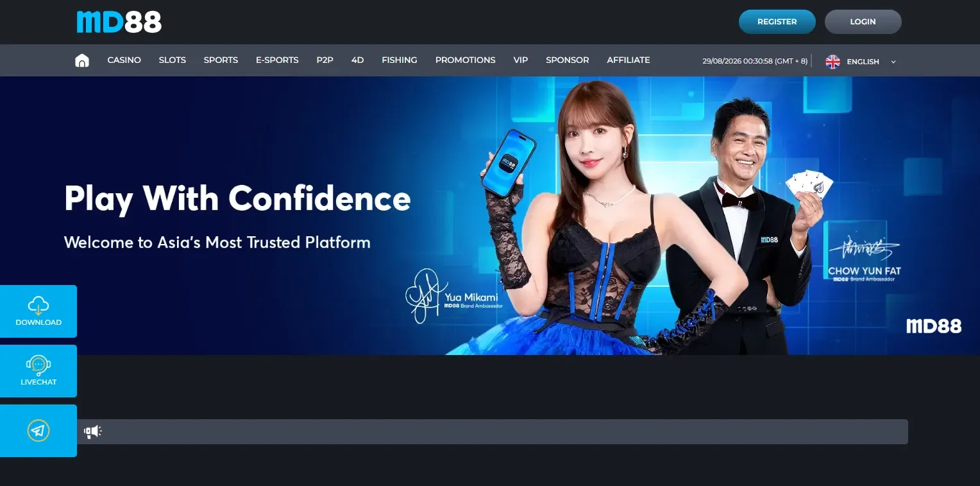980x486 pixels.
Task: Click the Welcome to Asia's Most Trusted Platform text
Action: pyautogui.click(x=217, y=243)
